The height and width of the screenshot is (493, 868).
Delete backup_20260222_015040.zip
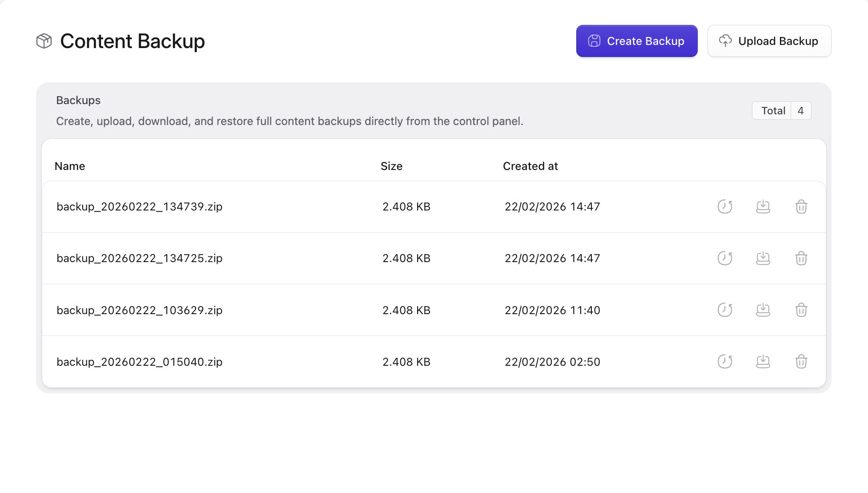(801, 362)
